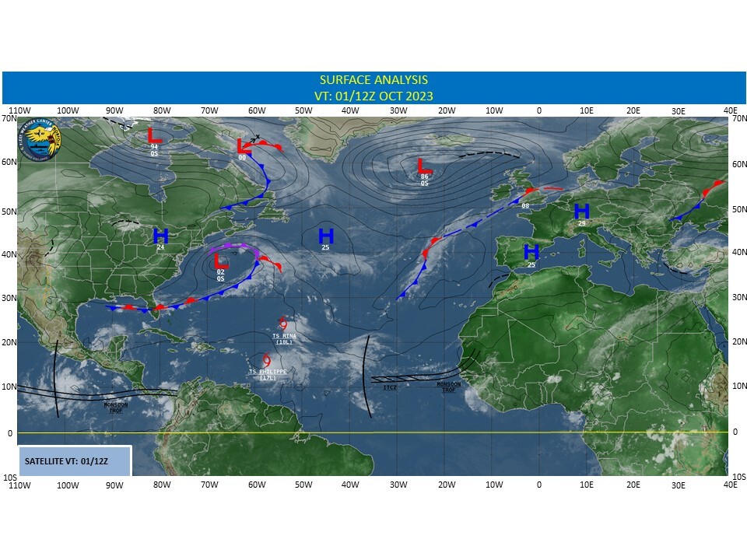Screen dimensions: 747x560
Task: Click the Fleet Weather Center logo
Action: [x=41, y=141]
